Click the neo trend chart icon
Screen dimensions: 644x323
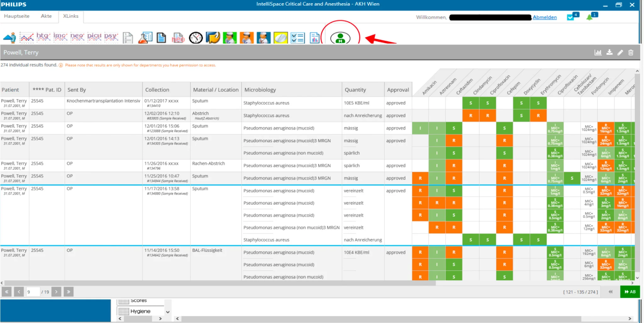click(x=77, y=37)
